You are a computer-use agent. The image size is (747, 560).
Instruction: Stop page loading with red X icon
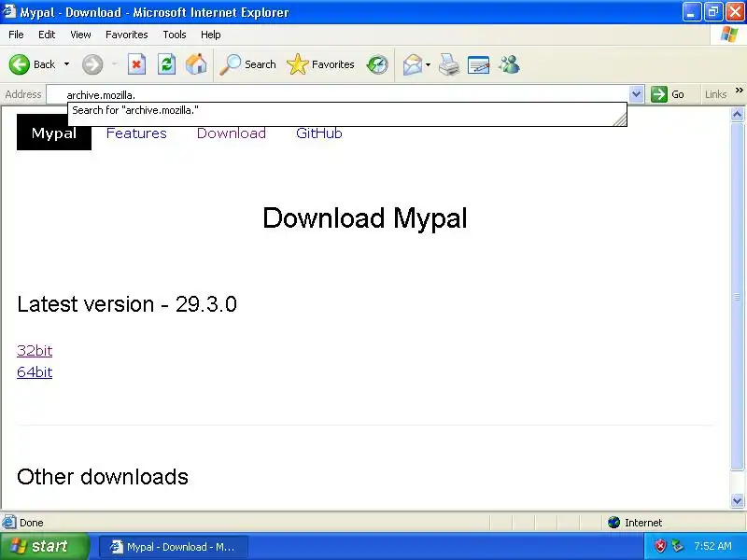tap(136, 64)
